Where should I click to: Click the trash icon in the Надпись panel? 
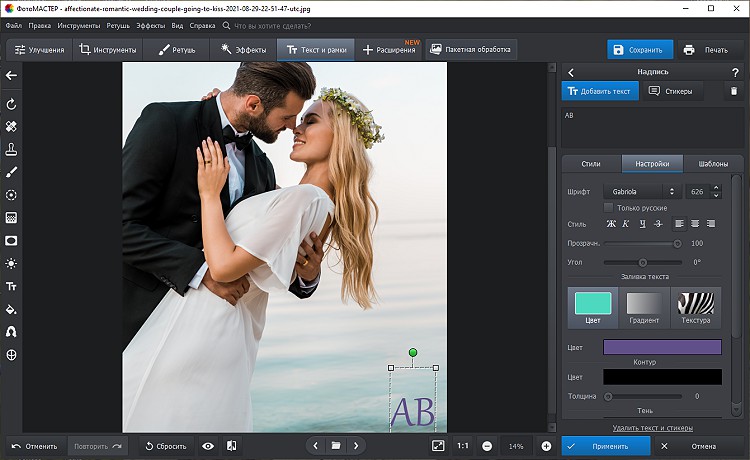(x=733, y=91)
